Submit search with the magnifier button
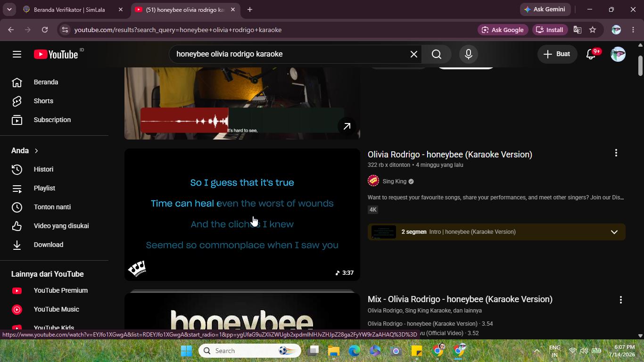Screen dimensions: 644x362 coord(437,54)
